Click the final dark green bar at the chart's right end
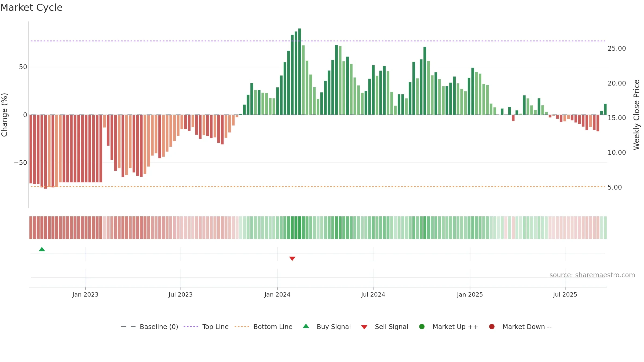Screen dimensions: 644x362 tap(605, 109)
